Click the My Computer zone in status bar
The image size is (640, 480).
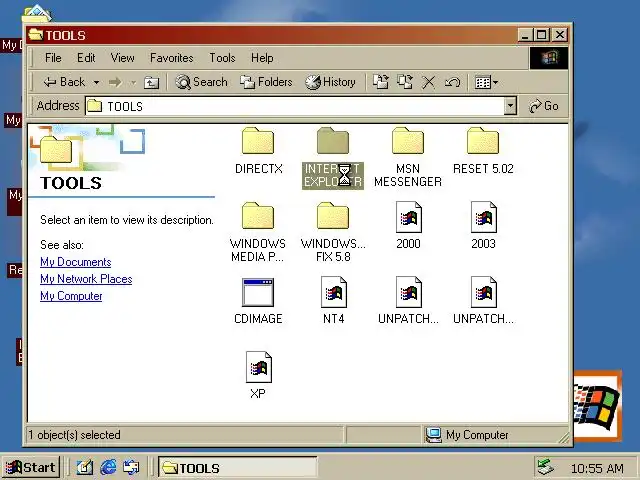(468, 435)
